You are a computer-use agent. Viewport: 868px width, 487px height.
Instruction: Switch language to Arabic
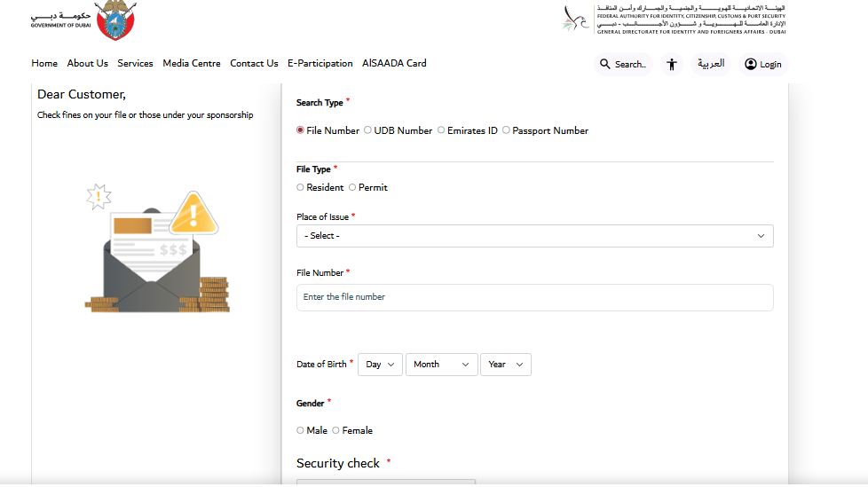click(x=711, y=64)
